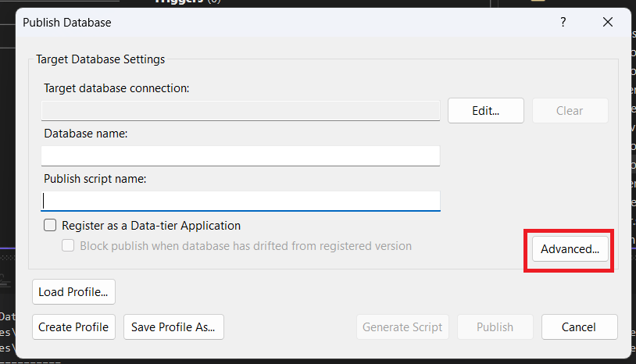
Task: Toggle Block publish when database has drifted checkbox
Action: (68, 245)
